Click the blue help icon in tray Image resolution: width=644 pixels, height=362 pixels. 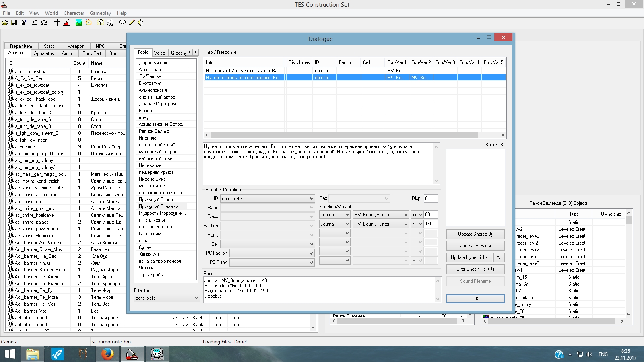pyautogui.click(x=559, y=354)
